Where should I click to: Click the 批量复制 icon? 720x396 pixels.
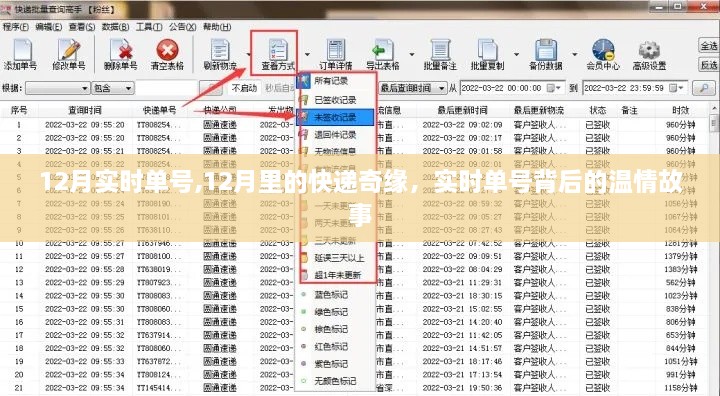[487, 54]
